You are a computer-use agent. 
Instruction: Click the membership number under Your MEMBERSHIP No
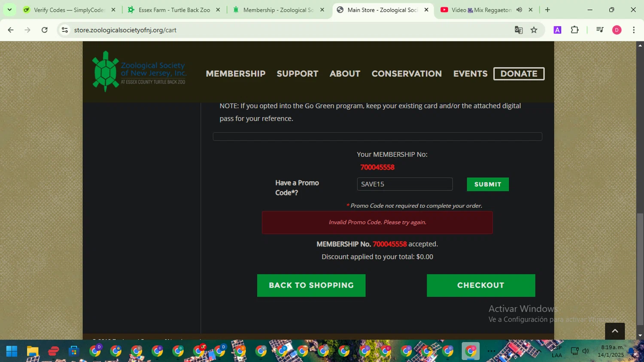(x=377, y=167)
